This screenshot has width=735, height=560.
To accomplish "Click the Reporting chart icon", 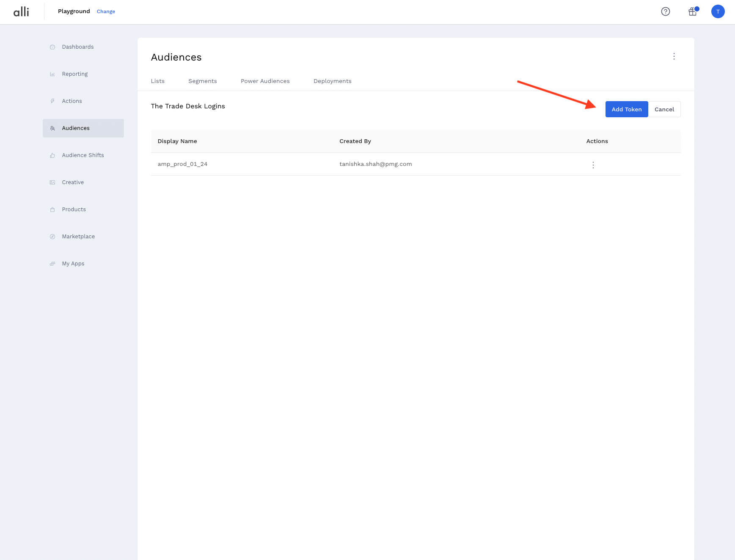I will [x=52, y=74].
